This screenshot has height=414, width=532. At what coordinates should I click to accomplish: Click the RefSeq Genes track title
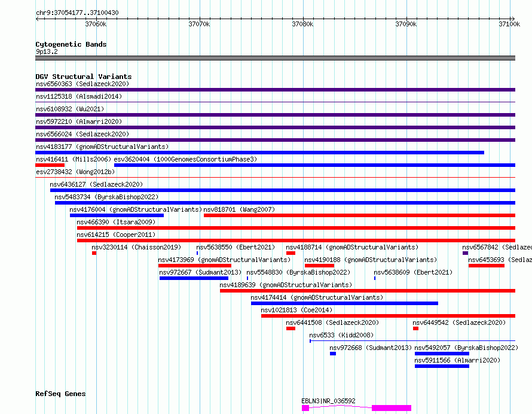click(x=60, y=394)
